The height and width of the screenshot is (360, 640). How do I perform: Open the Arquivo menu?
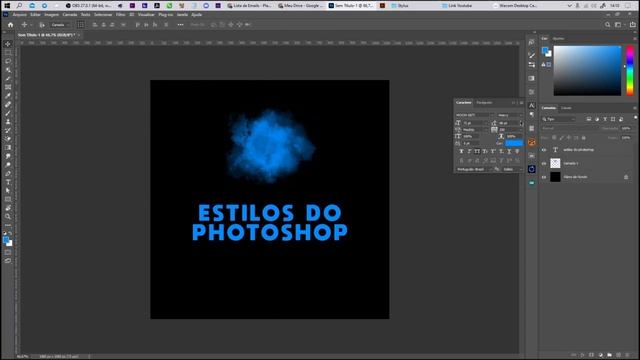coord(20,14)
